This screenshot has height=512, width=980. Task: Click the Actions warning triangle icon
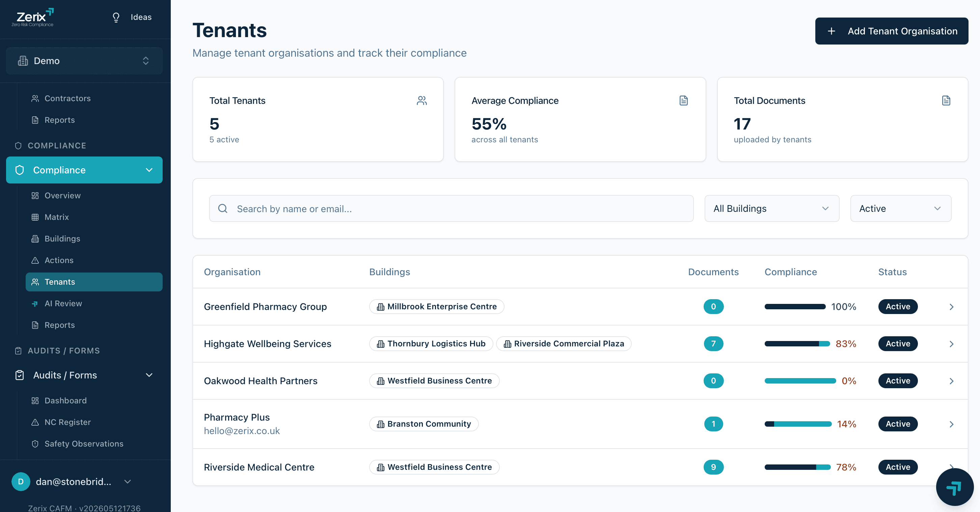pos(35,260)
